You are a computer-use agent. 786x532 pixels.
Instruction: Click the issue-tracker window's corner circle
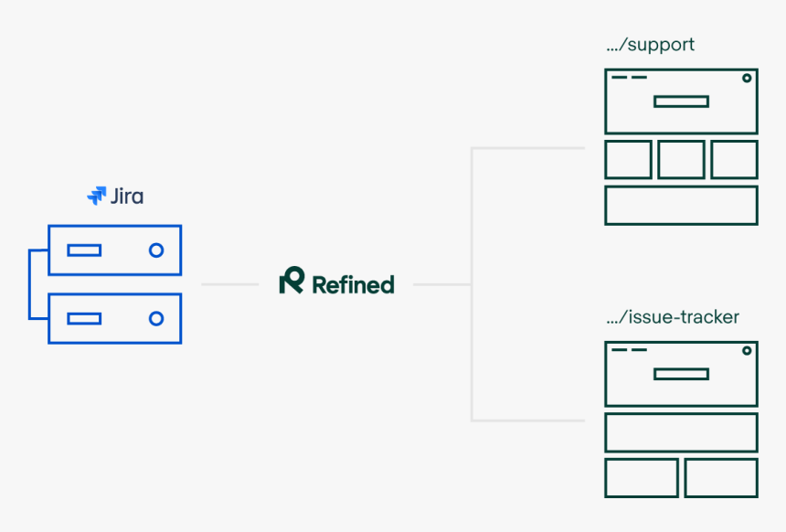(747, 351)
